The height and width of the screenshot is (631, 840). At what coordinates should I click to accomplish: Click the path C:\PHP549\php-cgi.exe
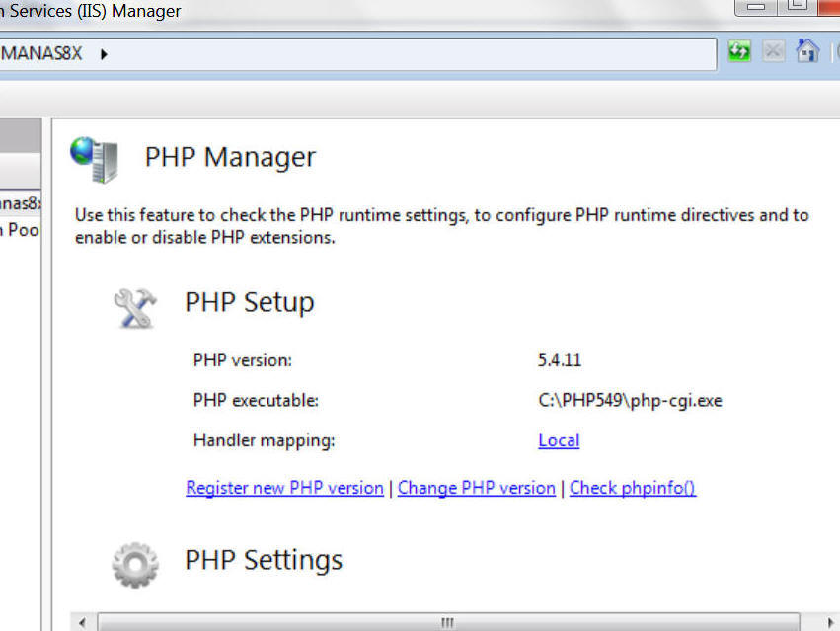point(630,401)
